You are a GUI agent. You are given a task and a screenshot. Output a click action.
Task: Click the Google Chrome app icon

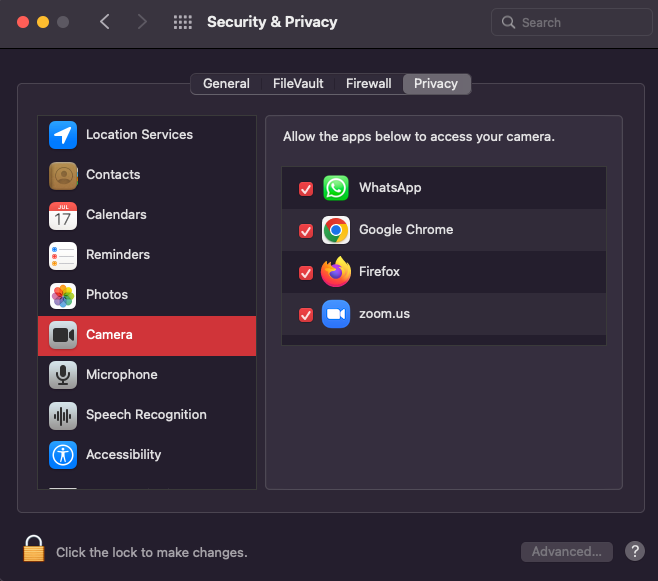click(336, 230)
